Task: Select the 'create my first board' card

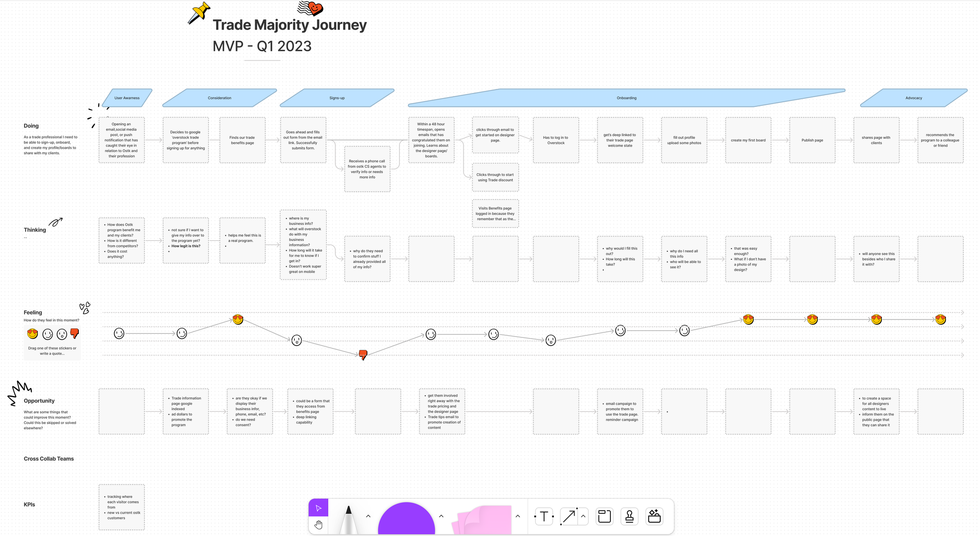Action: [748, 140]
